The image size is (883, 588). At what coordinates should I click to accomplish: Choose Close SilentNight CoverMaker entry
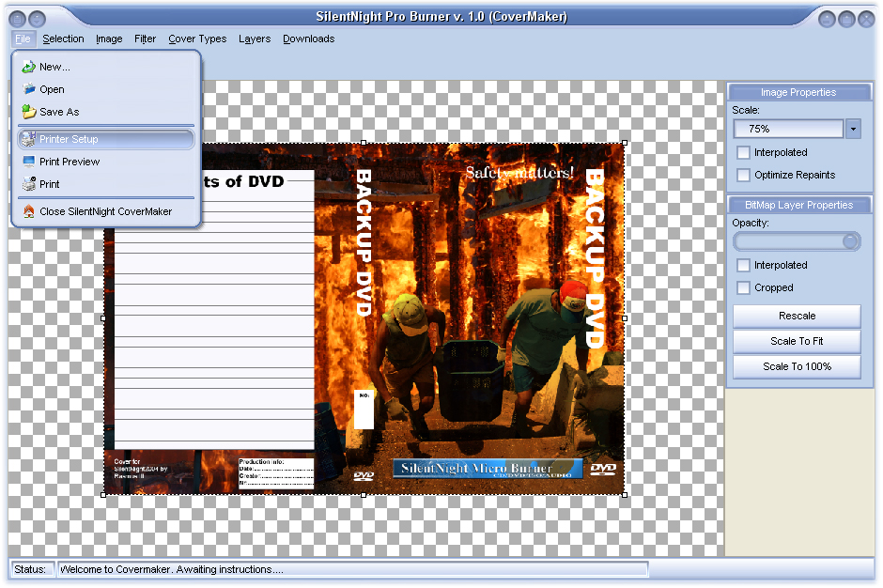click(x=106, y=211)
